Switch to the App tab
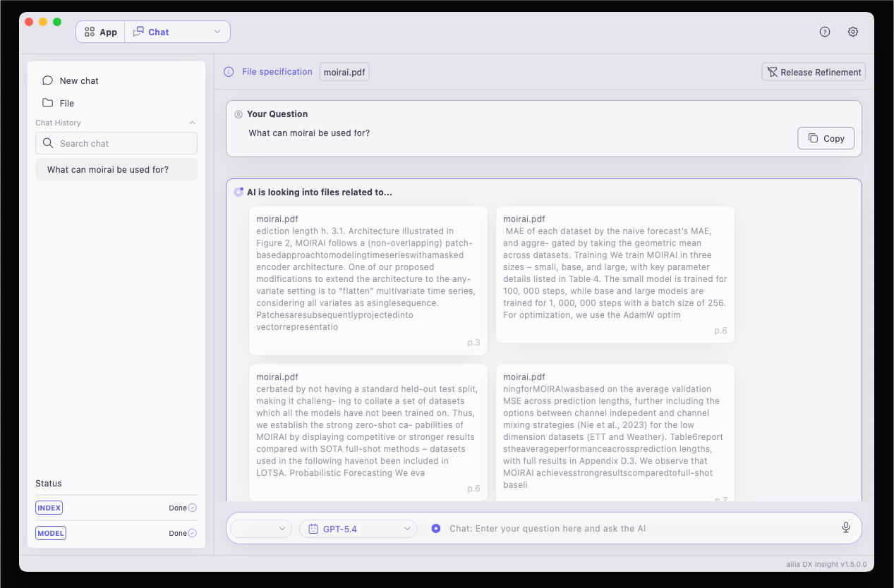Viewport: 894px width, 588px height. point(100,32)
